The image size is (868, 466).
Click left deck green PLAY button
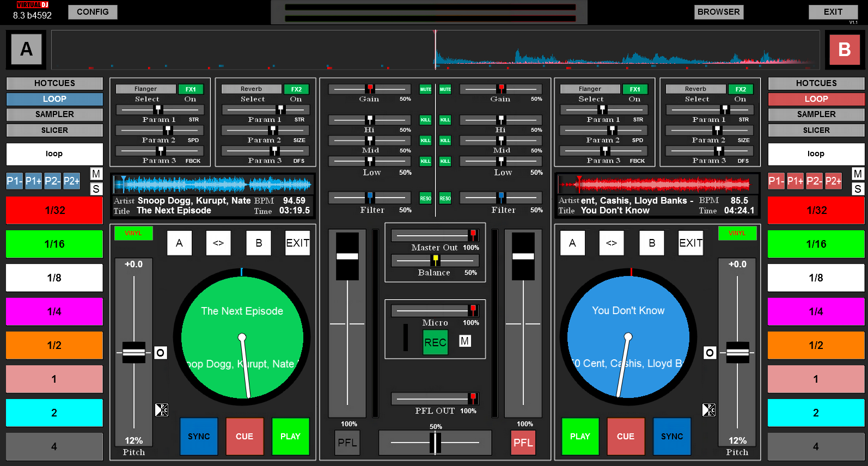(x=290, y=437)
